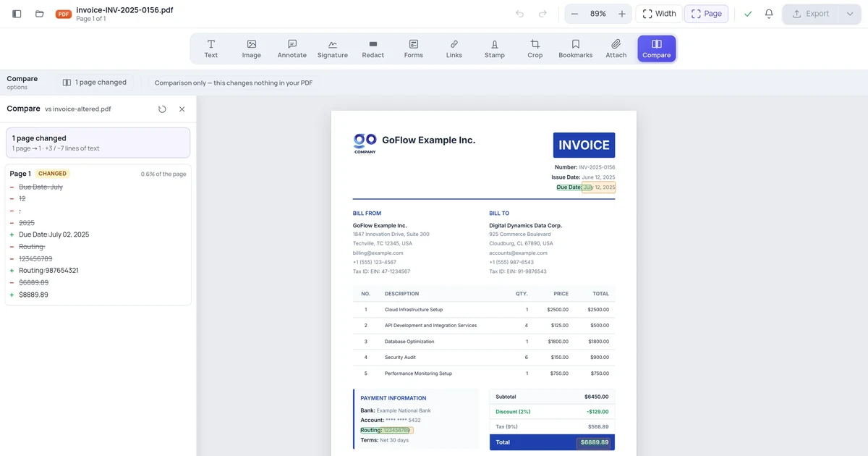The width and height of the screenshot is (868, 456).
Task: Click 'vs invoice-altered.pdf' label
Action: coord(78,109)
